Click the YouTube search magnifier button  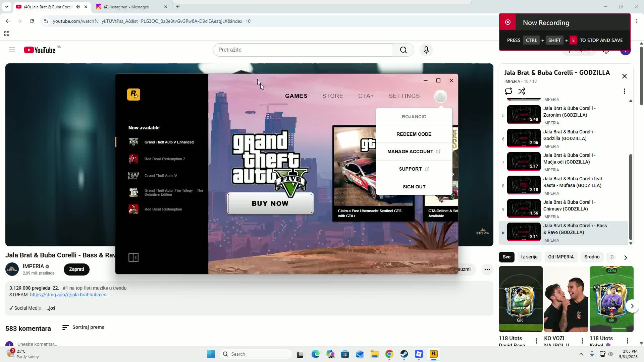coord(403,50)
